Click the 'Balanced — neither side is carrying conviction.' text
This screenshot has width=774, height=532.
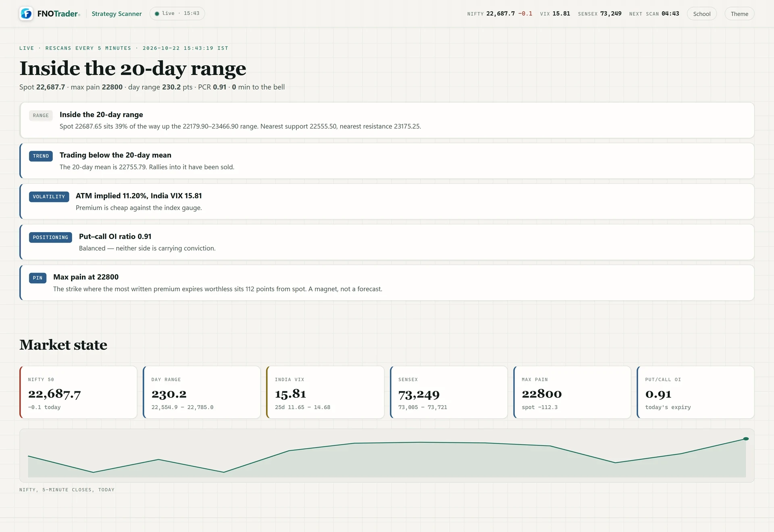147,249
